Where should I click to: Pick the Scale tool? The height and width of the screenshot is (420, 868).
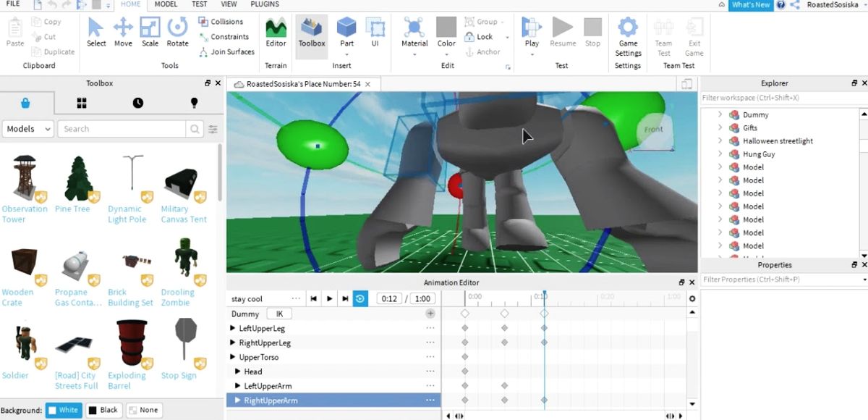pyautogui.click(x=150, y=33)
